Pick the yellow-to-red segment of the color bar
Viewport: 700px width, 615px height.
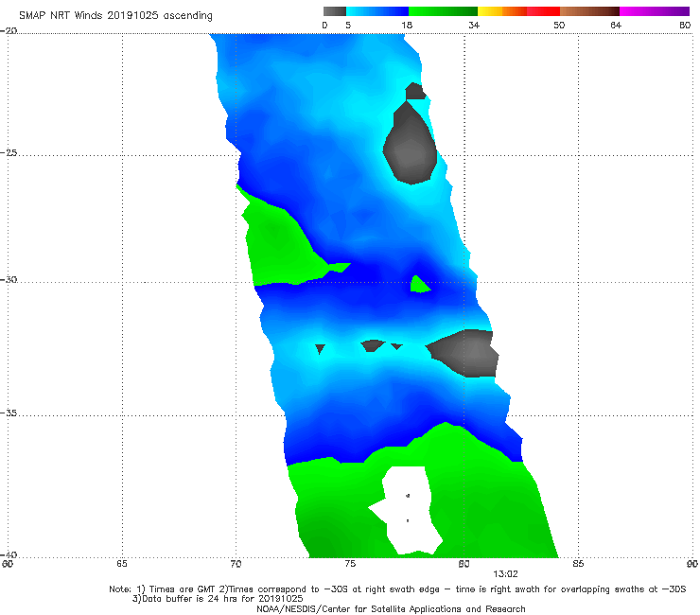(518, 11)
